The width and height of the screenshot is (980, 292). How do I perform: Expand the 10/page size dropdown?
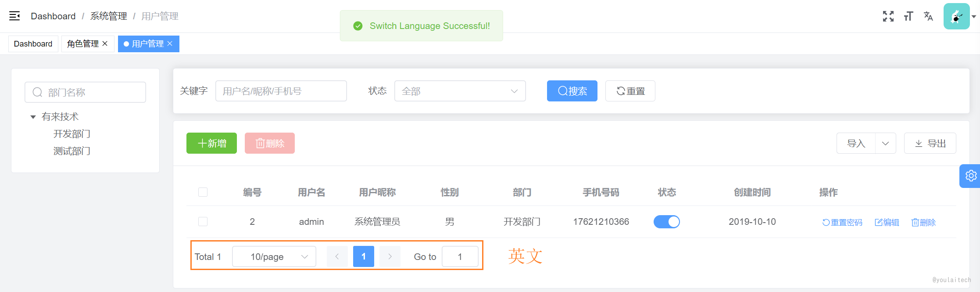click(274, 256)
